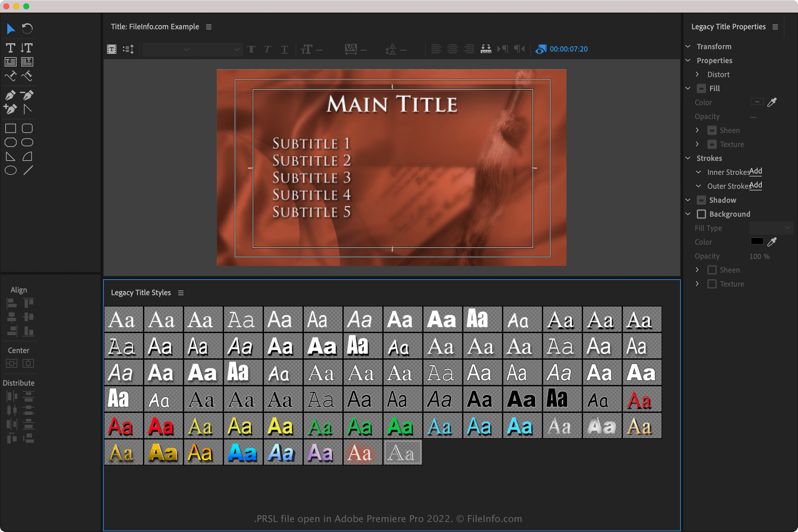798x532 pixels.
Task: Open Legacy Title Styles panel menu
Action: pyautogui.click(x=181, y=293)
